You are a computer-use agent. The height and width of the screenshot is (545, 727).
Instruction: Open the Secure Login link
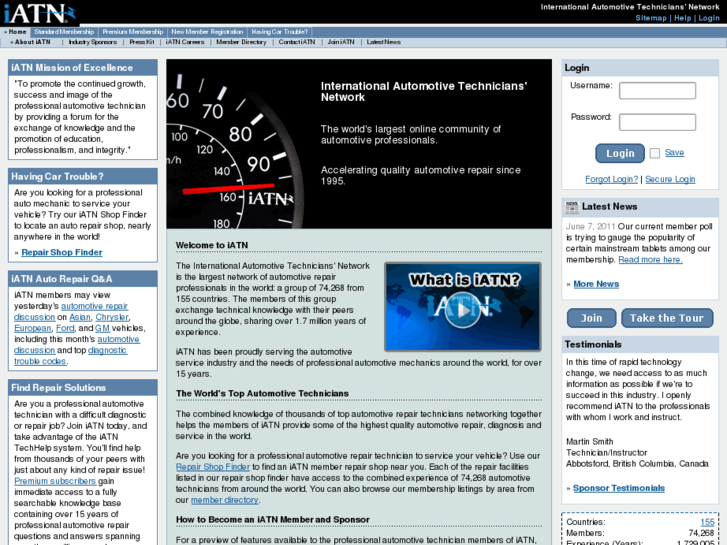click(670, 179)
